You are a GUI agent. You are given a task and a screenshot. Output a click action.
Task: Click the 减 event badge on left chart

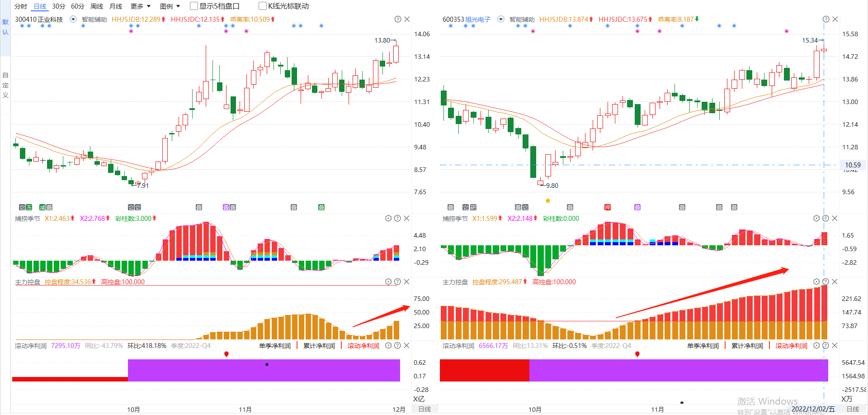pos(42,207)
